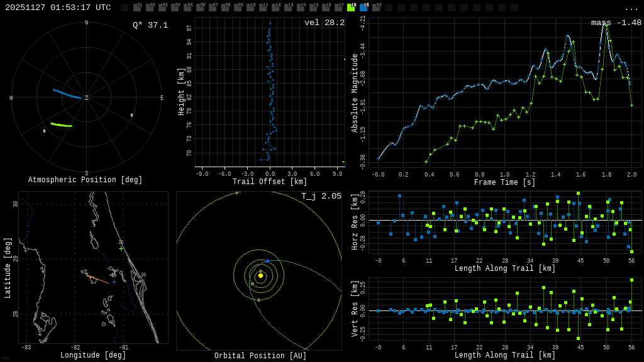Open the three-dot menu at top right
Viewport: 644px width, 362px height.
[631, 8]
